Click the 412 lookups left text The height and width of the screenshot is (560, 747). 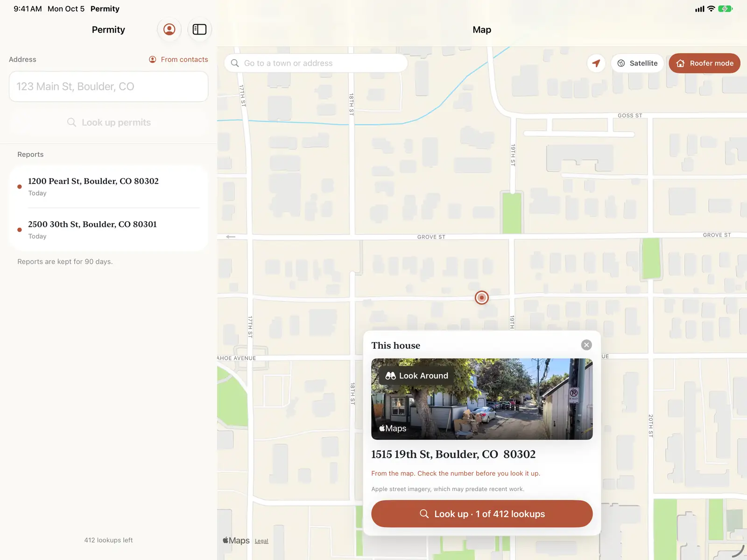108,540
